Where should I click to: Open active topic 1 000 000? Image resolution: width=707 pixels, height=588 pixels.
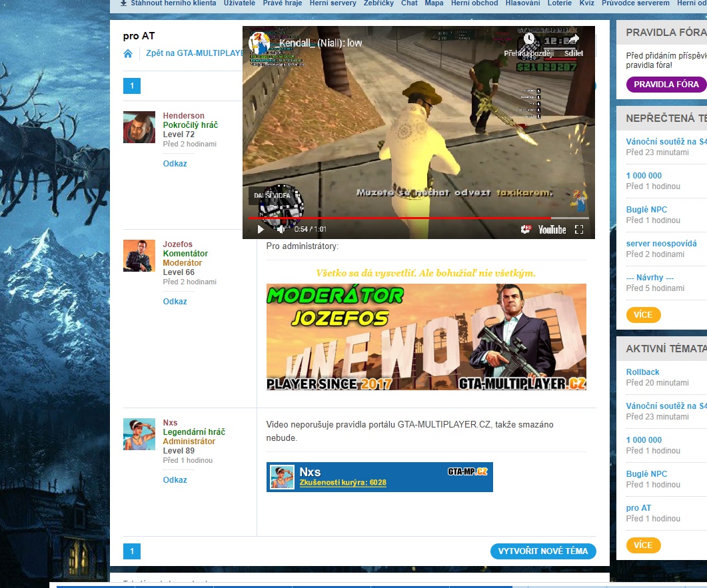(644, 440)
